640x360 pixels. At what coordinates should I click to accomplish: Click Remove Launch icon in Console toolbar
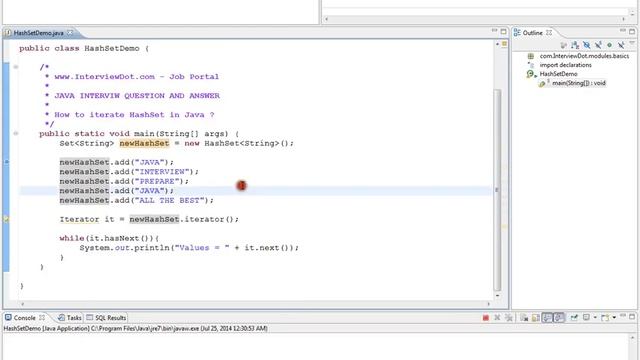pyautogui.click(x=497, y=318)
